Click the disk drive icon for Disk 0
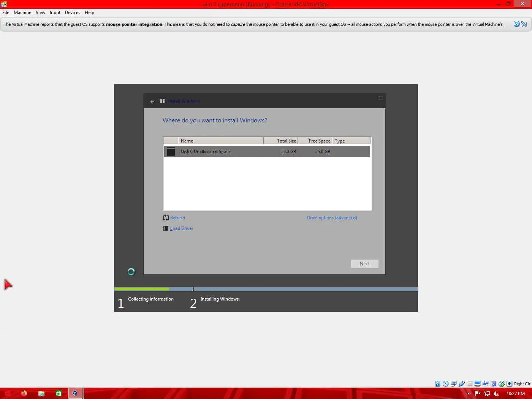The image size is (532, 399). coord(171,151)
